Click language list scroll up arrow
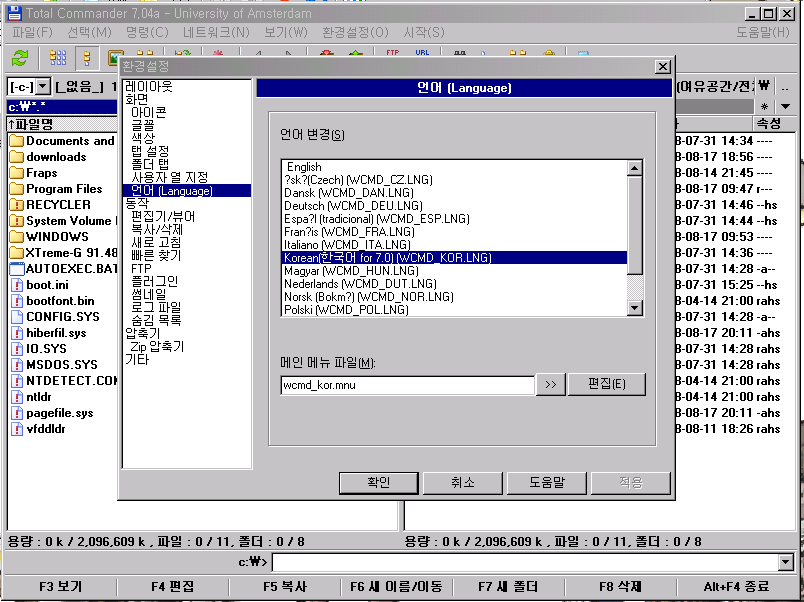This screenshot has height=602, width=804. pyautogui.click(x=635, y=168)
